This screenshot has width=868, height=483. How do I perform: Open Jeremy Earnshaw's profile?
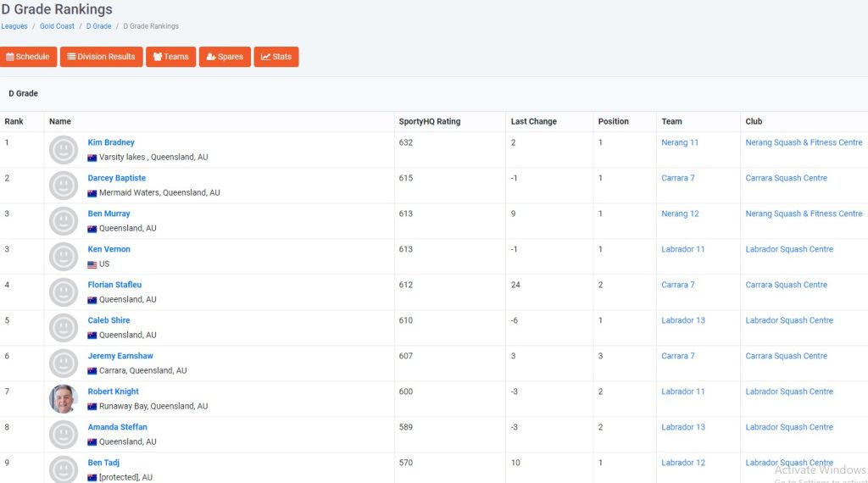(120, 356)
